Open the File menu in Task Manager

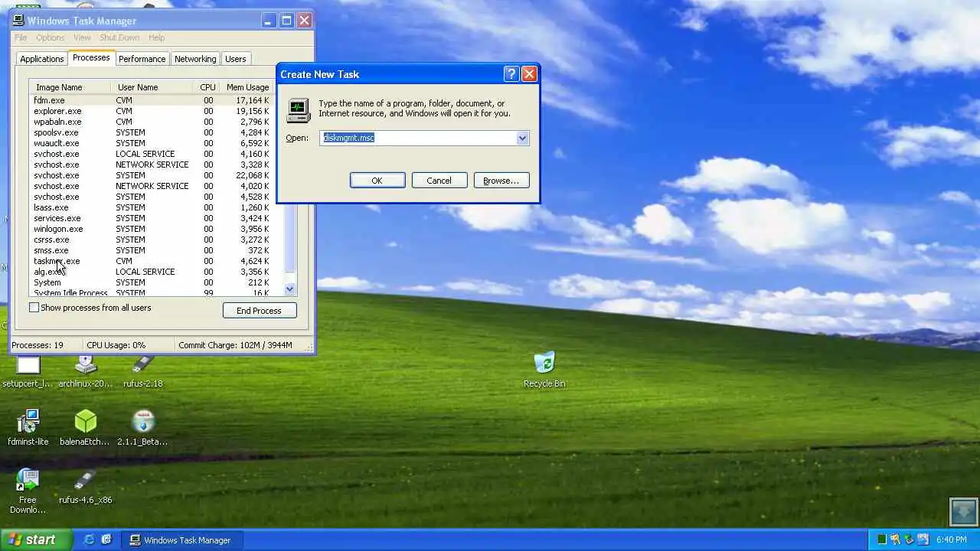pos(21,37)
